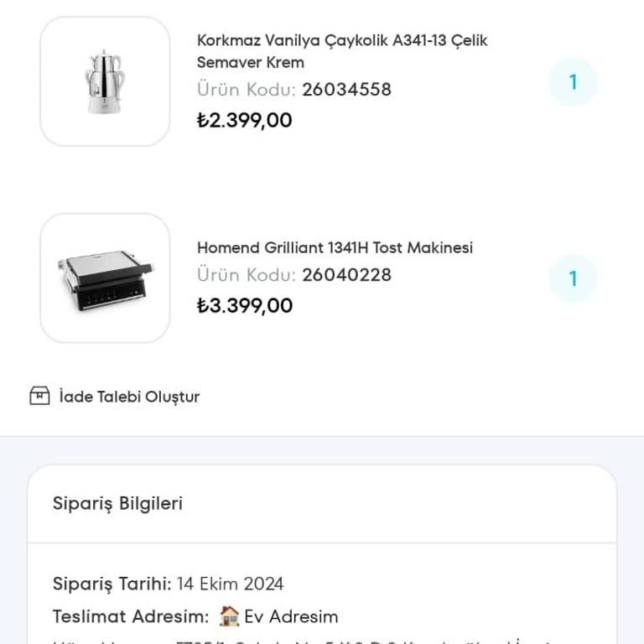Click the Sipariş Bilgileri section header
Image resolution: width=644 pixels, height=644 pixels.
[x=117, y=503]
